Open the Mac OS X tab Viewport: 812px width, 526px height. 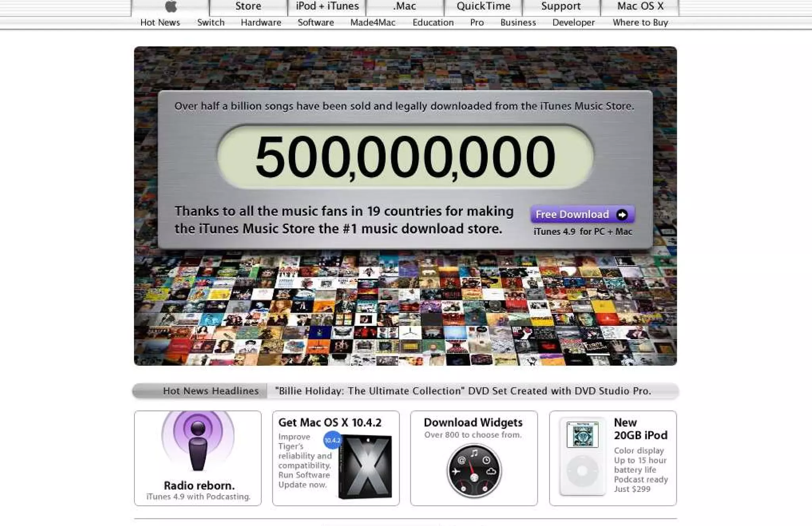click(640, 7)
